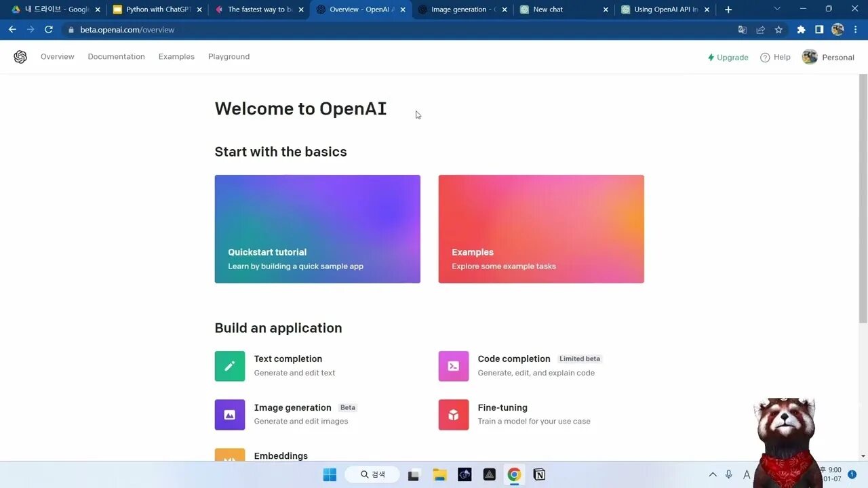Viewport: 868px width, 488px height.
Task: Close the New chat tab
Action: coord(606,9)
